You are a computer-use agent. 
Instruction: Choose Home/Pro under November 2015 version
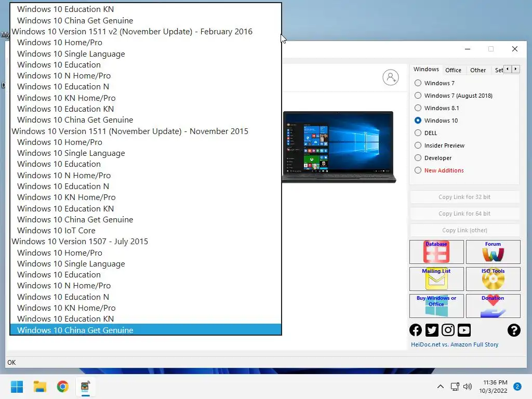(x=146, y=142)
